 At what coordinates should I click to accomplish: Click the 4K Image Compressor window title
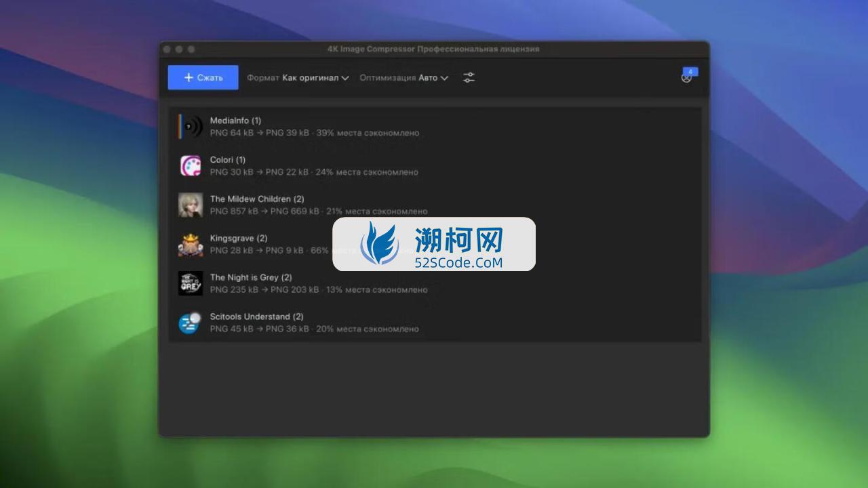[x=433, y=49]
